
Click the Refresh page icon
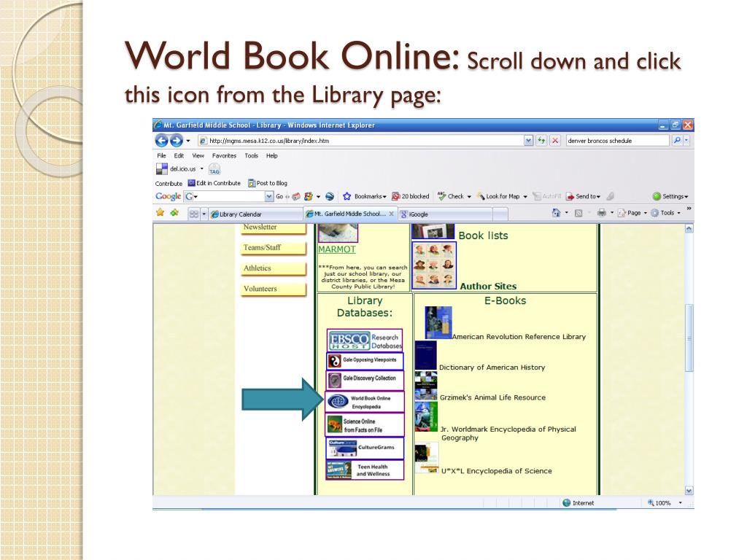pos(541,141)
